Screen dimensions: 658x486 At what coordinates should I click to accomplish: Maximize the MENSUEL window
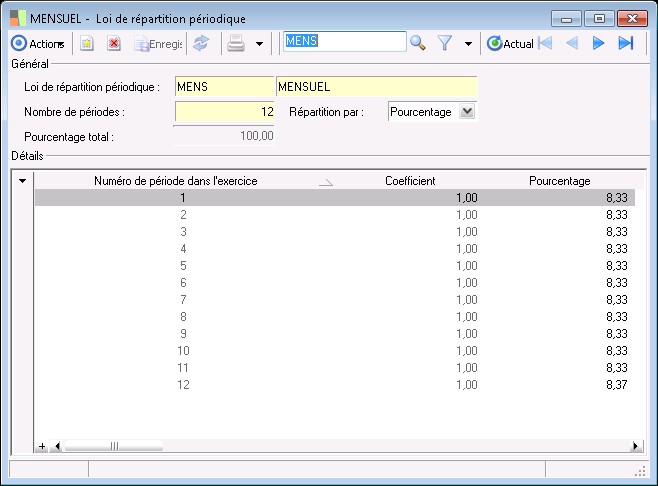[x=599, y=19]
